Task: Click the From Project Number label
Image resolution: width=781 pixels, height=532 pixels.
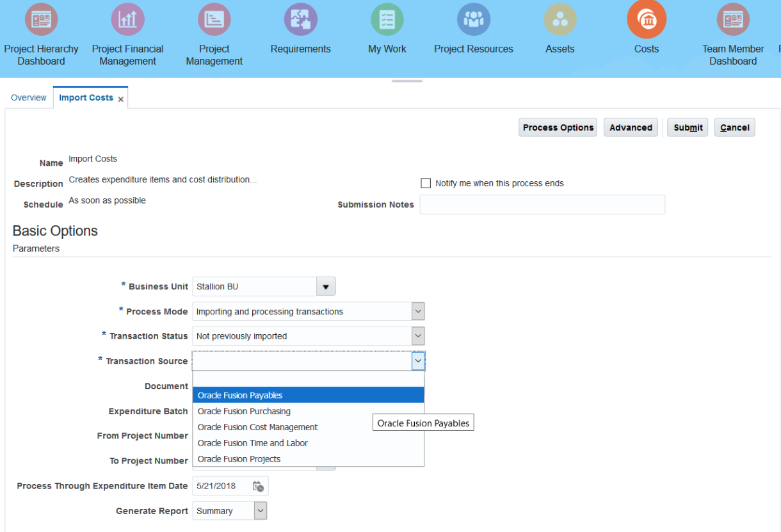Action: (143, 436)
